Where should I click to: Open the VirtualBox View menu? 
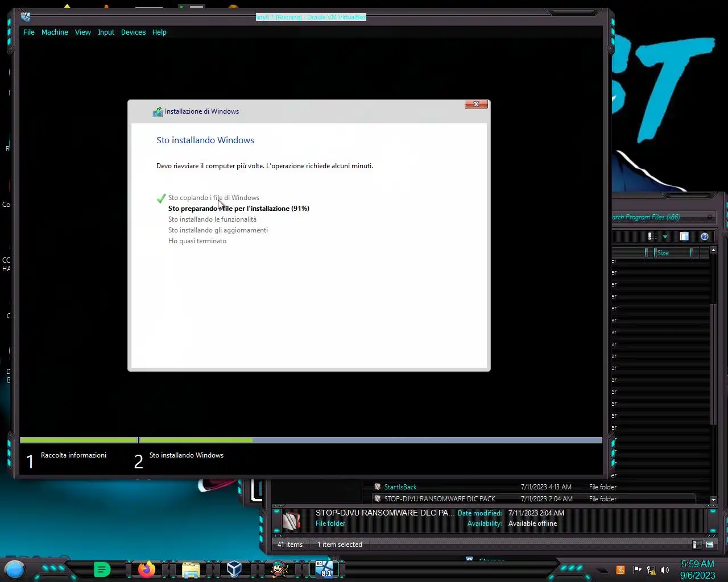[x=83, y=32]
